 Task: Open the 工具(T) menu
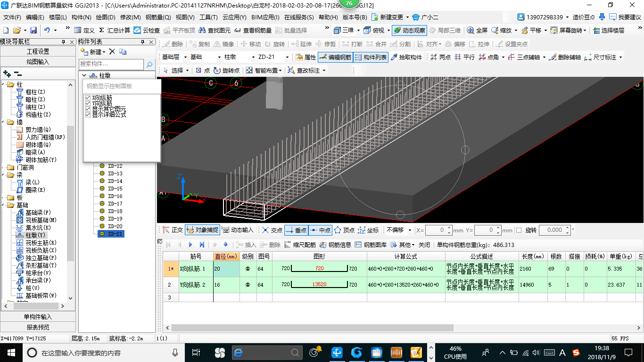click(x=208, y=17)
